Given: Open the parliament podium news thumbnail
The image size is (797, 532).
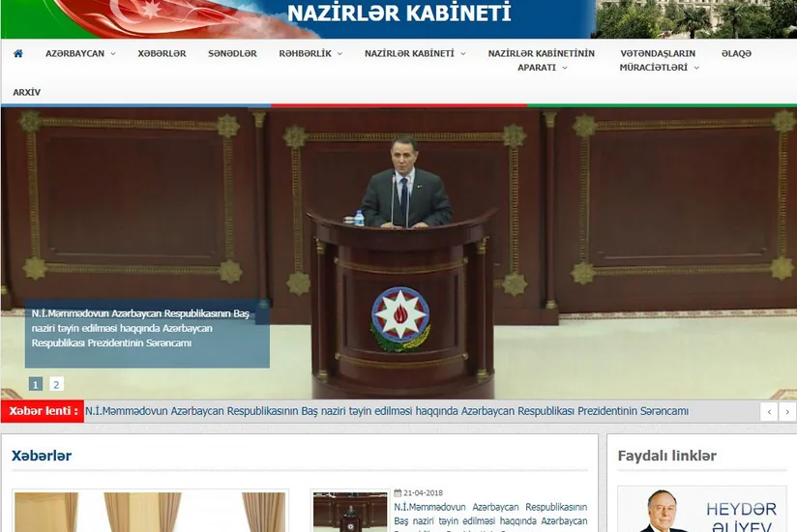Looking at the screenshot, I should click(350, 511).
